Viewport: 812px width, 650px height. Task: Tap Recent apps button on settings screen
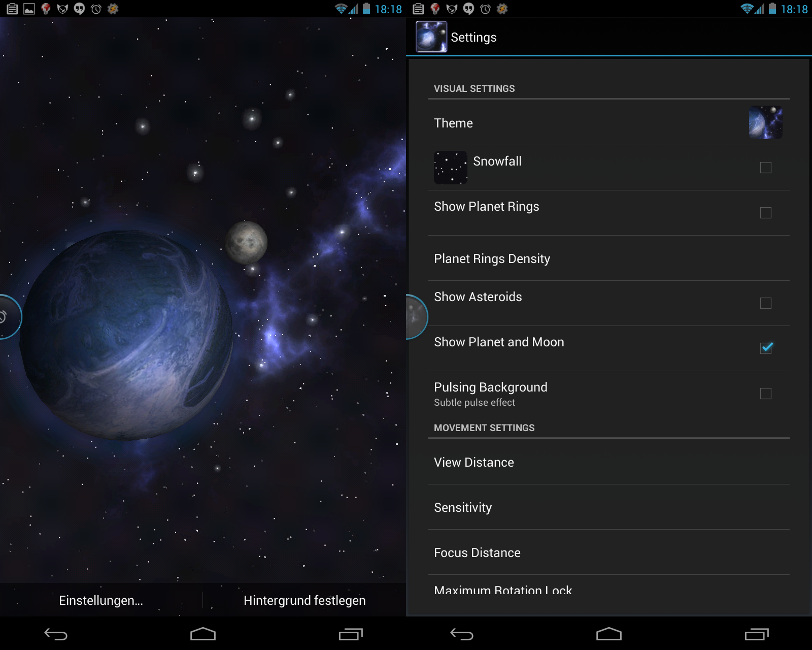click(x=757, y=634)
